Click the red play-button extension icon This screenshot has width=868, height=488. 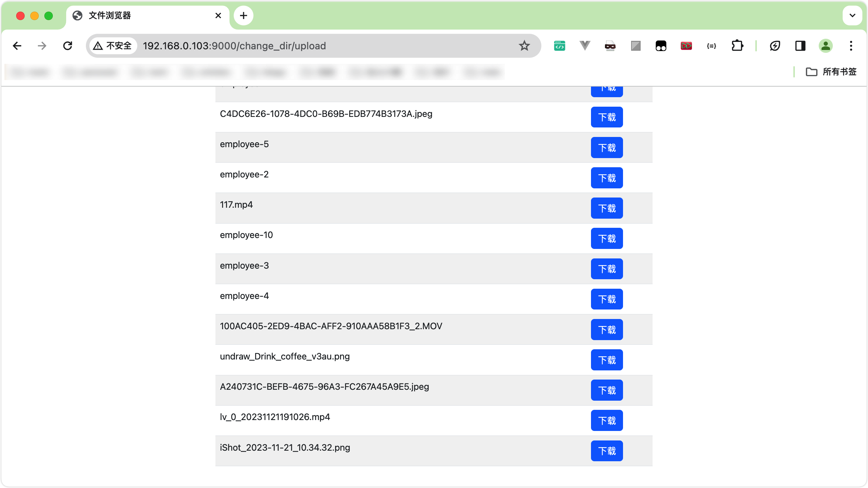tap(686, 46)
